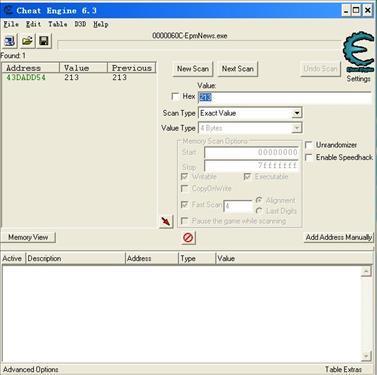Open Memory View

28,237
